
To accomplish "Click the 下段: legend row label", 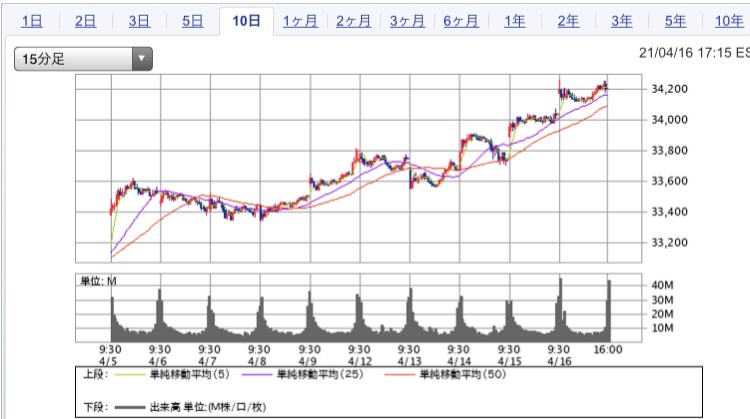I will 96,408.
